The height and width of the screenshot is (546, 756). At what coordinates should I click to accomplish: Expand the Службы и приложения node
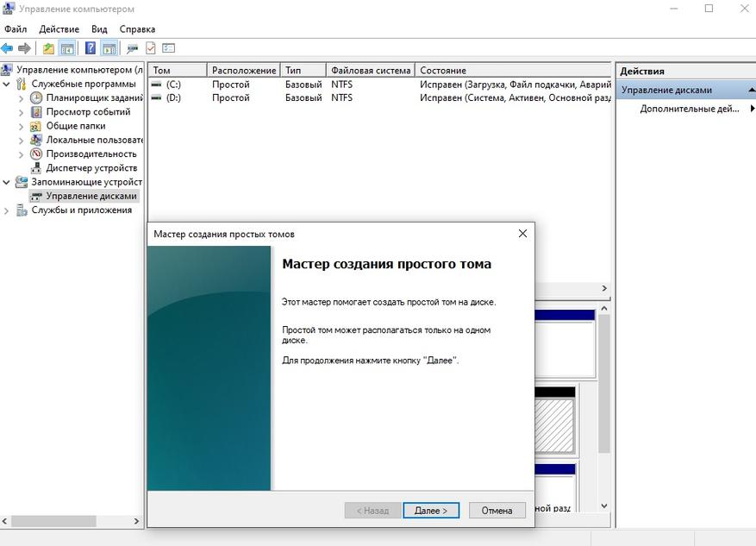[x=8, y=210]
